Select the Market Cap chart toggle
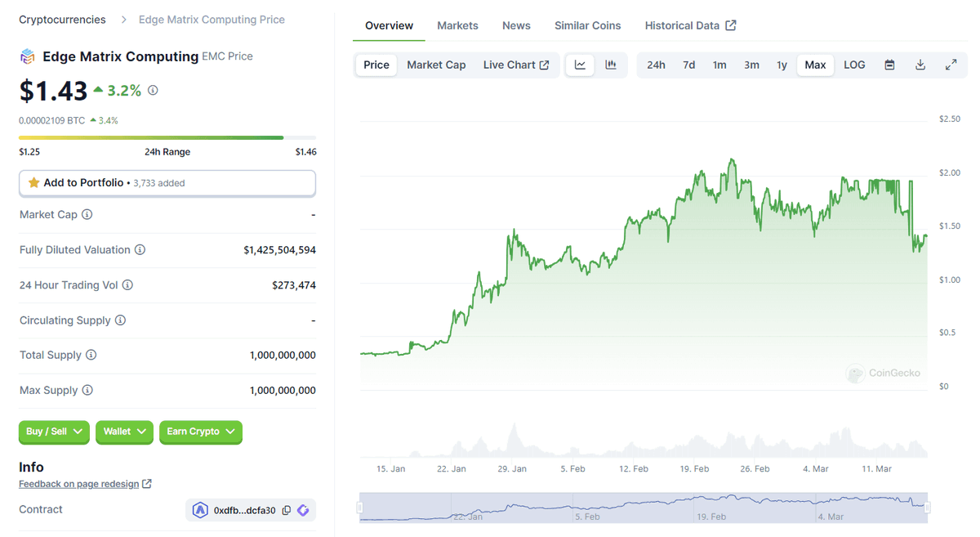The width and height of the screenshot is (980, 537). pos(436,65)
